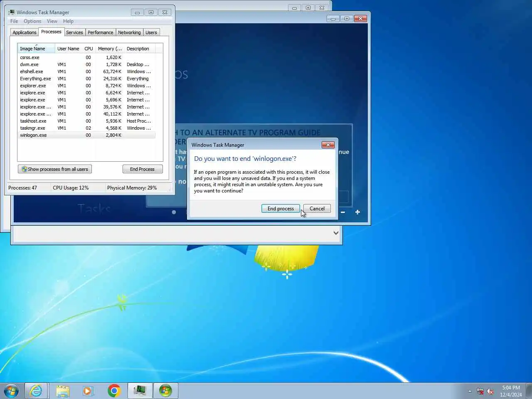
Task: Select iexplore.exe using 5,696 K memory
Action: pyautogui.click(x=86, y=100)
